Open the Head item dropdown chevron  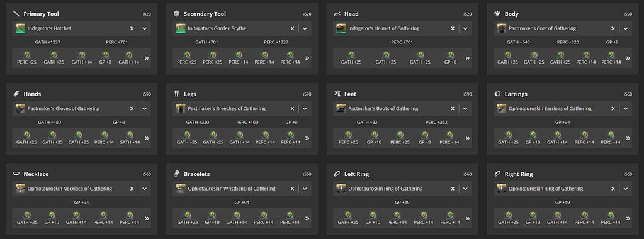(465, 28)
